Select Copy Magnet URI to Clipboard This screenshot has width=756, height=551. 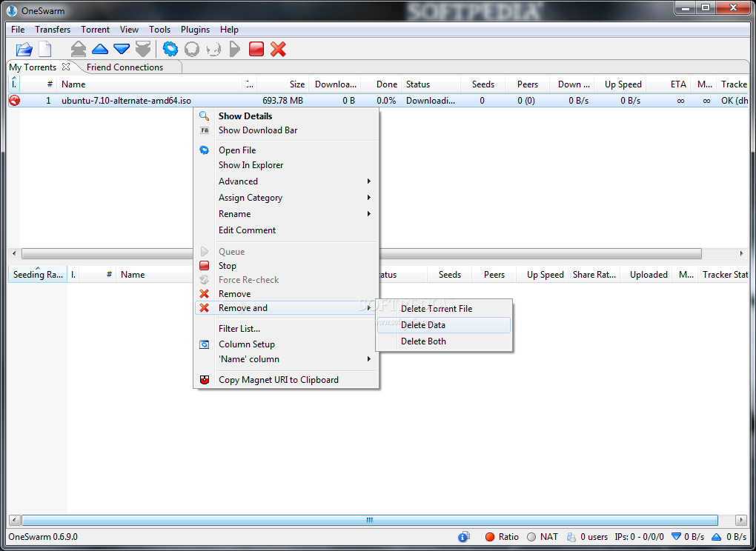[286, 380]
